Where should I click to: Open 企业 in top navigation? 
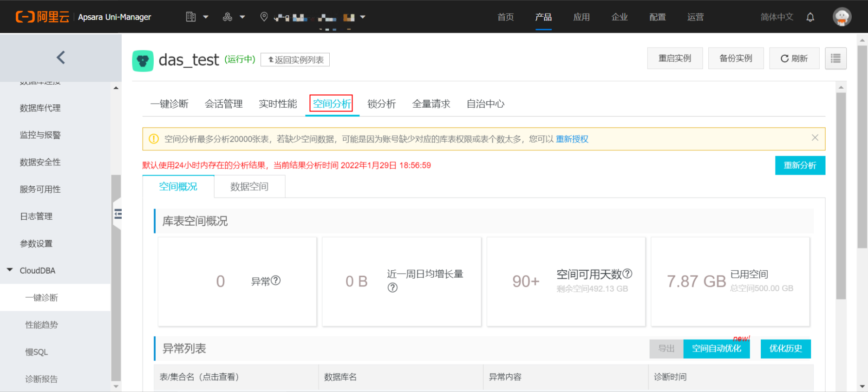click(620, 17)
